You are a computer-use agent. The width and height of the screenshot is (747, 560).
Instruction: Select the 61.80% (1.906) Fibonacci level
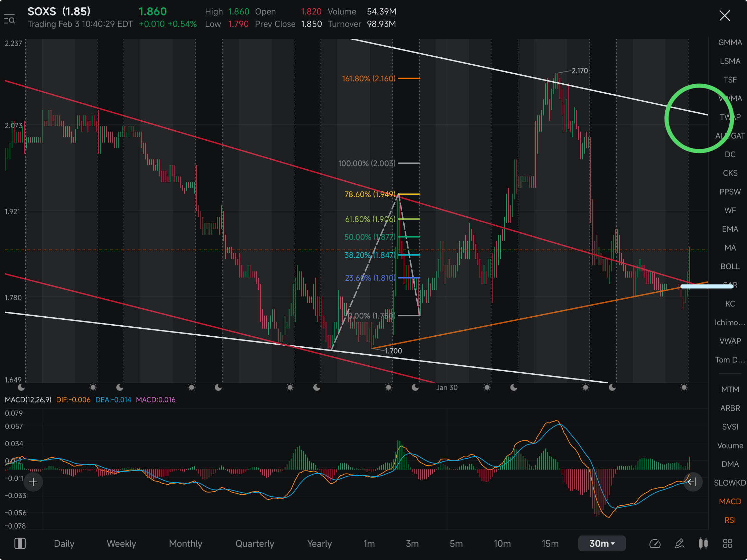coord(370,219)
